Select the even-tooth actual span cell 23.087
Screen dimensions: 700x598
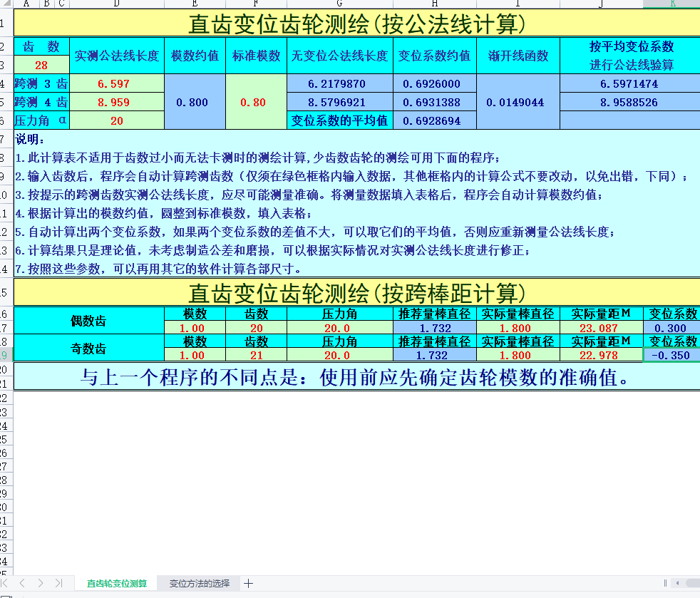click(x=601, y=328)
